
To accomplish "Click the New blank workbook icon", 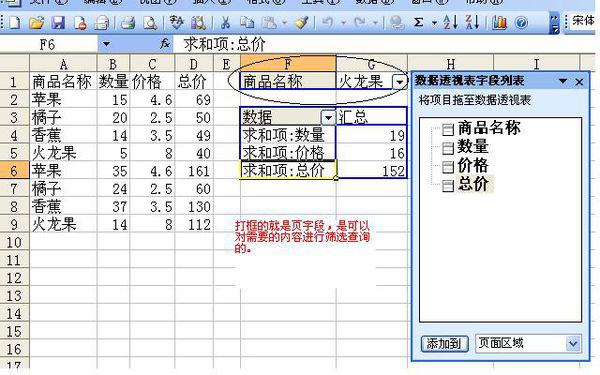I will pos(14,23).
